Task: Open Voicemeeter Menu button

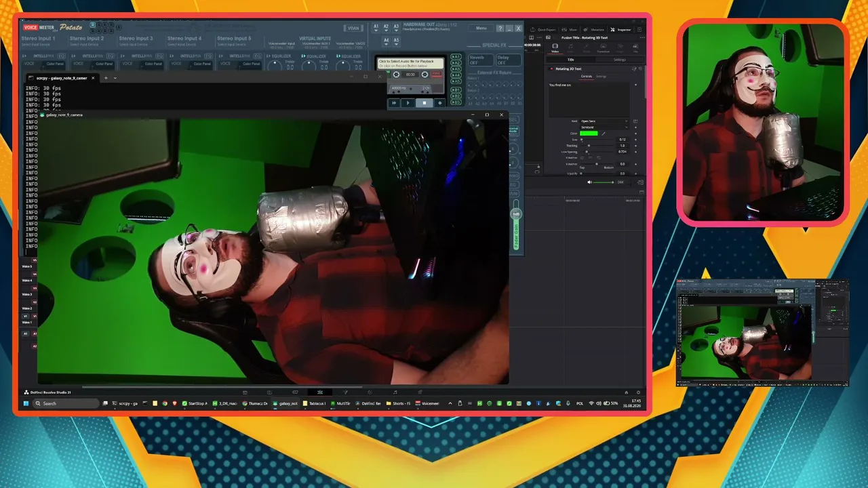Action: click(481, 28)
